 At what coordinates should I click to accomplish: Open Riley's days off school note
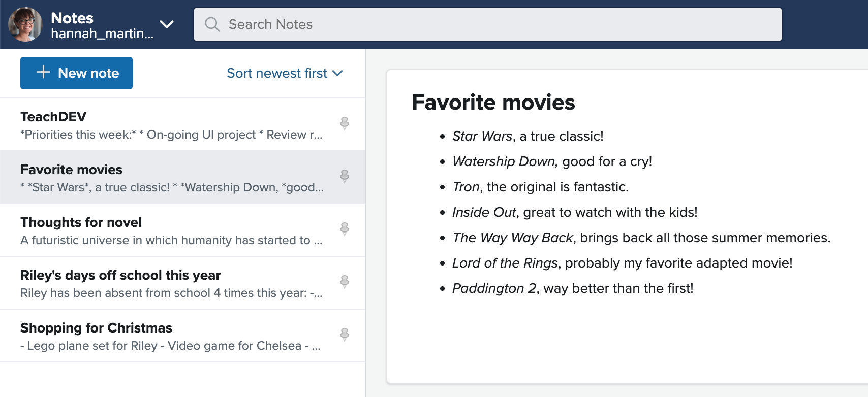pyautogui.click(x=182, y=283)
